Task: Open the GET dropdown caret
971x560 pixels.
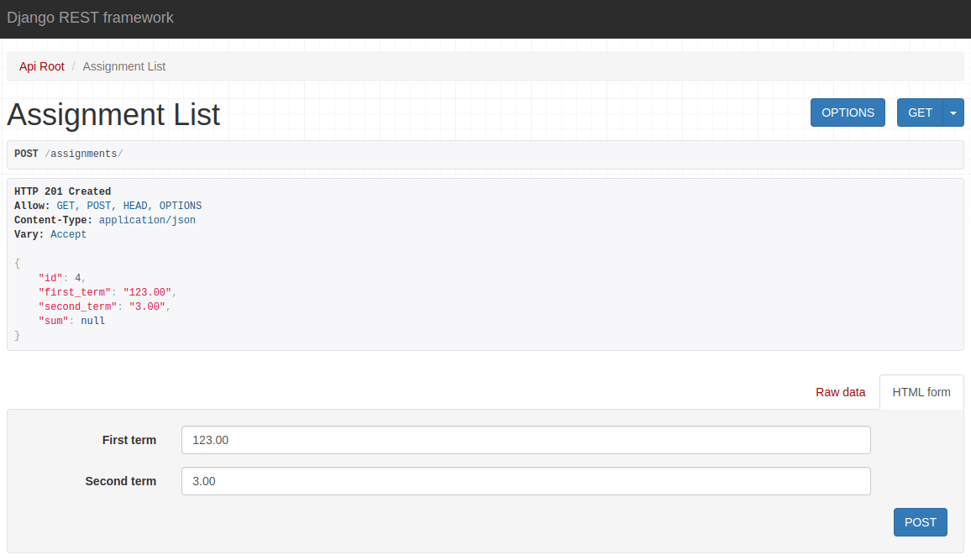Action: tap(953, 112)
